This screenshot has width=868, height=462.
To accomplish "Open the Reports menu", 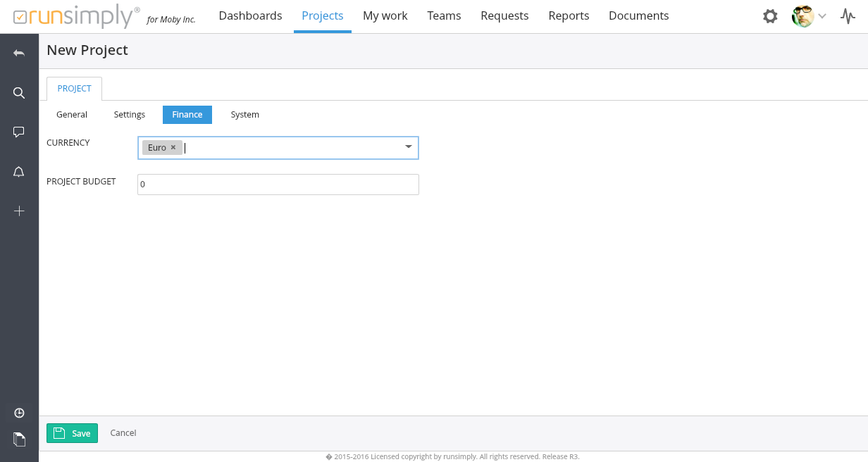I will coord(569,15).
